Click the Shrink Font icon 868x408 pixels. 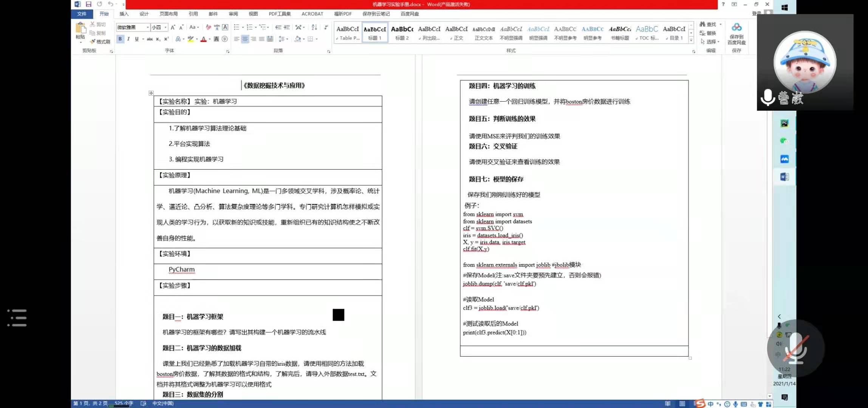click(181, 27)
